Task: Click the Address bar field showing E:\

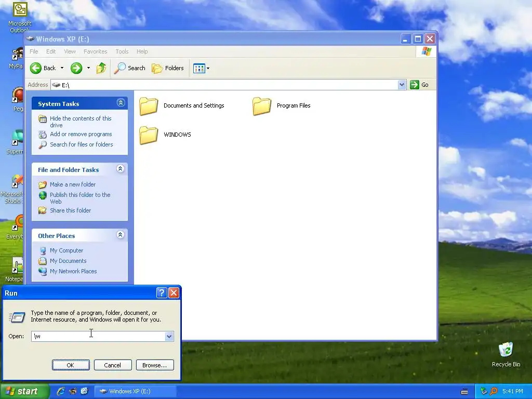Action: coord(224,85)
